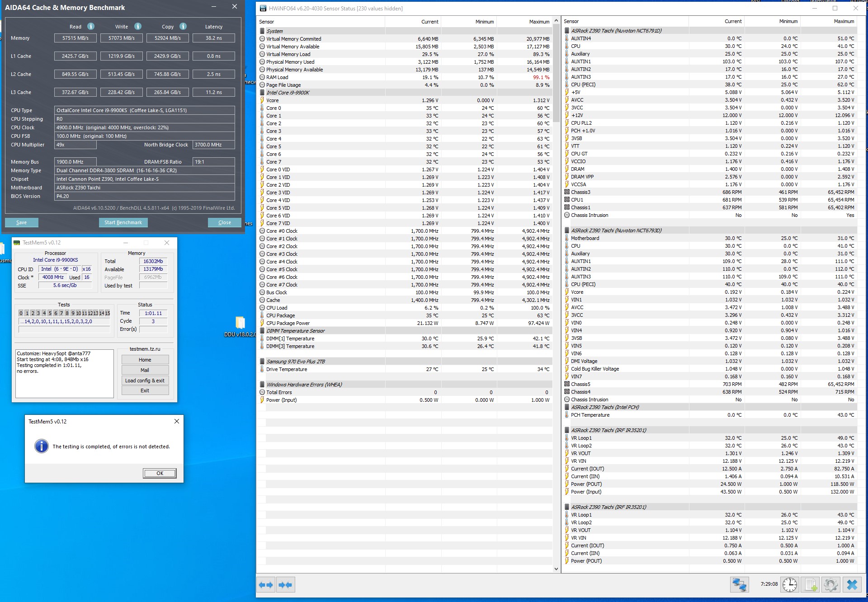Click expand columns double-arrow icon
Viewport: 868px width, 602px height.
point(266,585)
